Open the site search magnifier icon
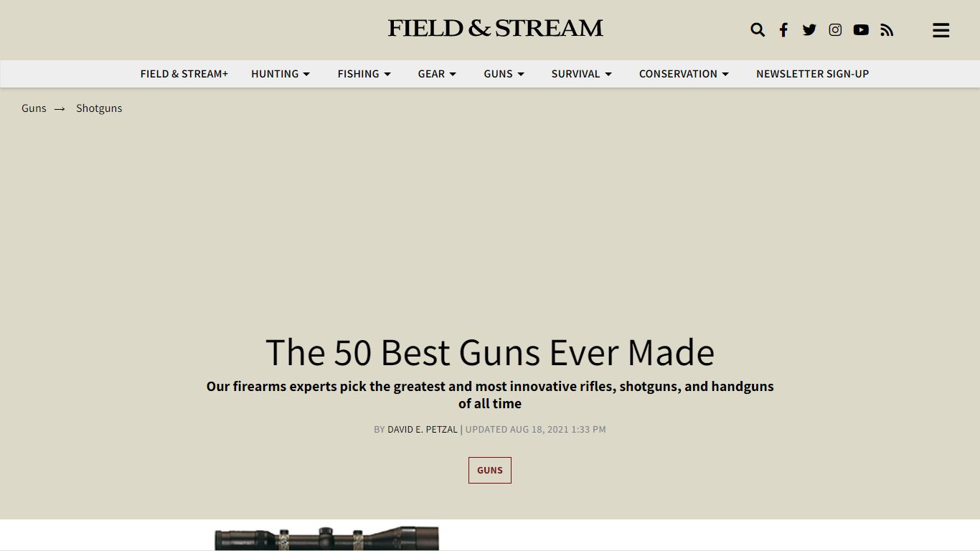Viewport: 980px width, 551px height. point(758,29)
